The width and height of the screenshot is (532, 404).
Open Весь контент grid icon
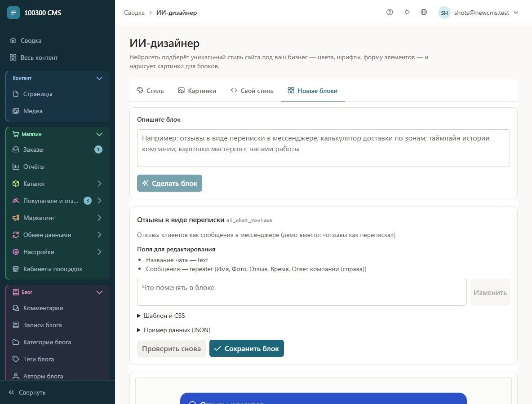coord(13,57)
